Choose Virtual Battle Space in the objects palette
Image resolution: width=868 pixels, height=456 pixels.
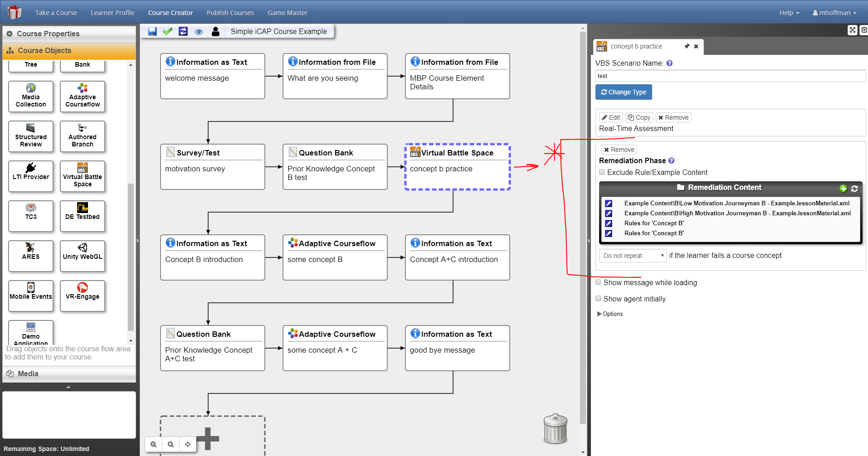(83, 176)
